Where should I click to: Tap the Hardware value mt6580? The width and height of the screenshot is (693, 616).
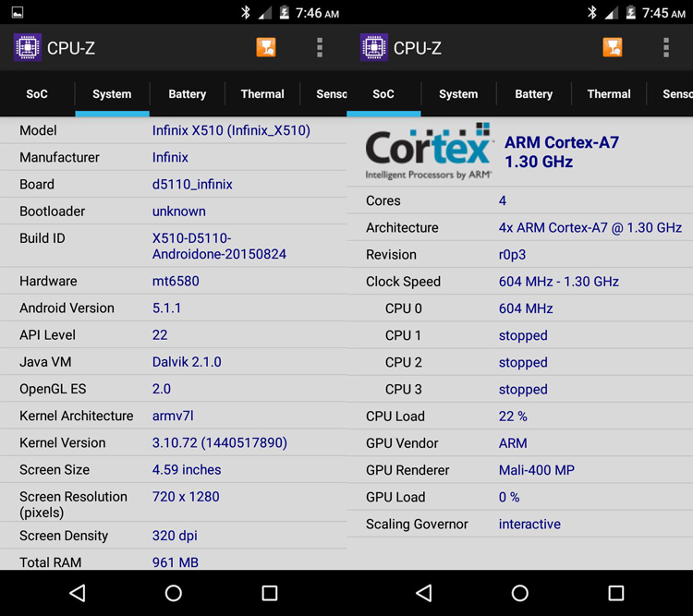click(176, 281)
